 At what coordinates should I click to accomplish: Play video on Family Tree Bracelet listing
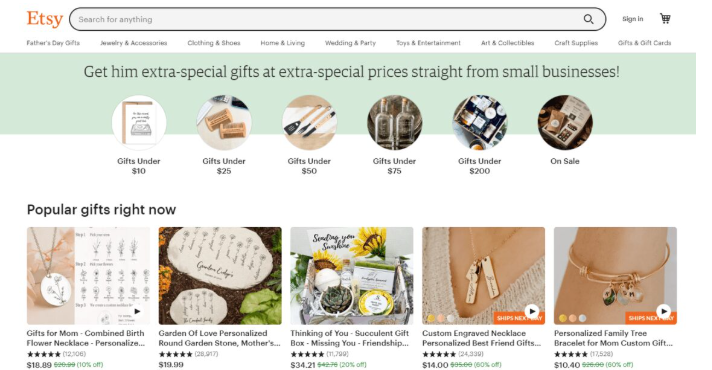[x=663, y=311]
